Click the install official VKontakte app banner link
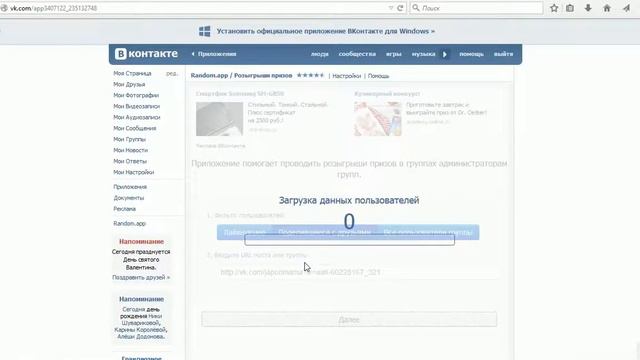The height and width of the screenshot is (360, 640). [325, 31]
